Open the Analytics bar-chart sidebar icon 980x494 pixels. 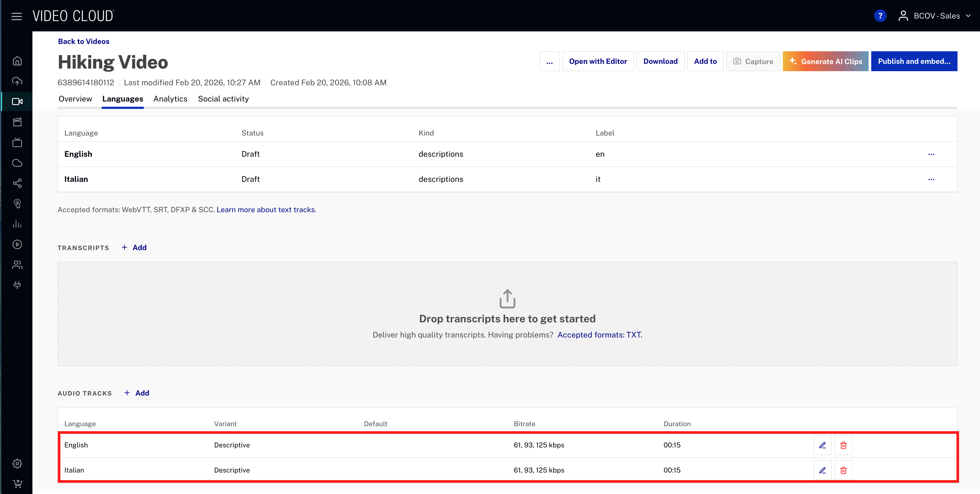click(x=17, y=224)
